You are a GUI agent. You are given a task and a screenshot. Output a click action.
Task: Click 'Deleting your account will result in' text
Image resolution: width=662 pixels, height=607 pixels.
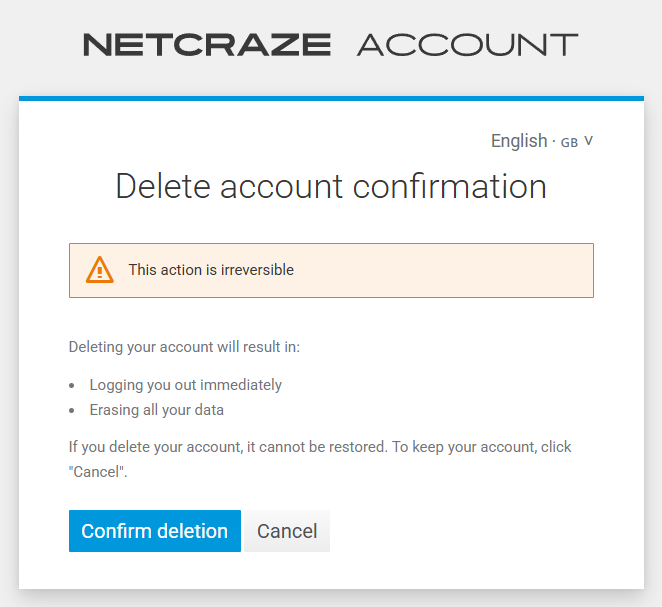click(184, 347)
